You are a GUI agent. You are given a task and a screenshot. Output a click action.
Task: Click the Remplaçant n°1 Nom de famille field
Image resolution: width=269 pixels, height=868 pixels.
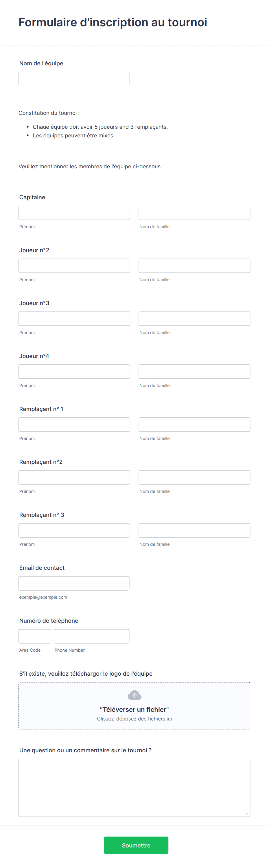click(x=194, y=424)
